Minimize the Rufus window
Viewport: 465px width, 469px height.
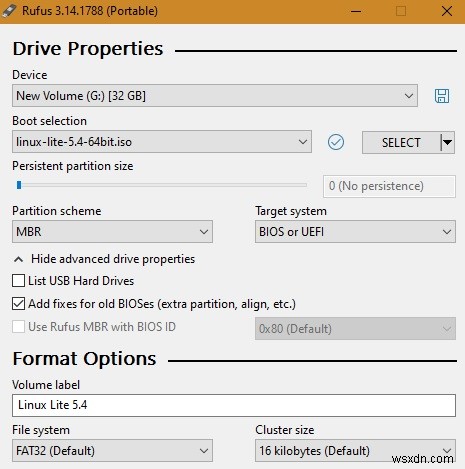[356, 11]
